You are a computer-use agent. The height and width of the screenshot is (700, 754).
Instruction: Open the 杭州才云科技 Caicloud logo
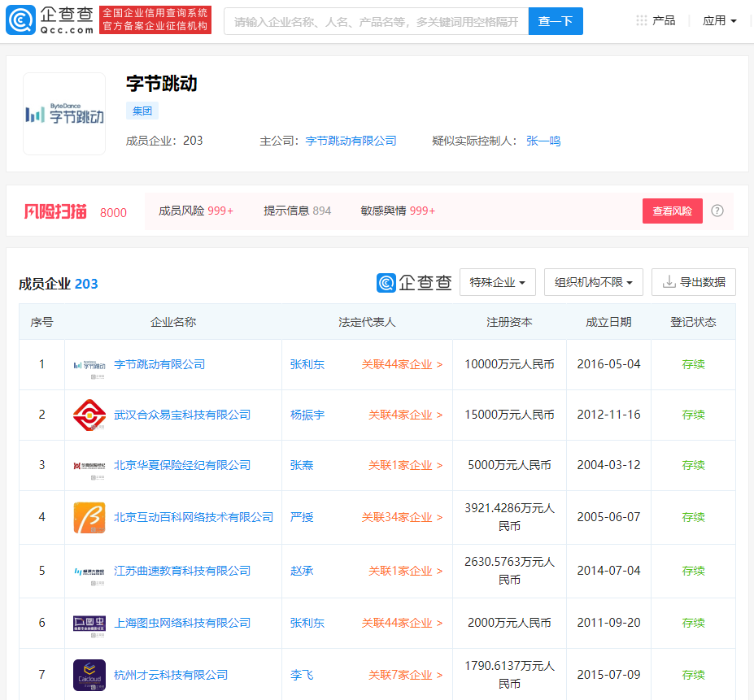(89, 675)
